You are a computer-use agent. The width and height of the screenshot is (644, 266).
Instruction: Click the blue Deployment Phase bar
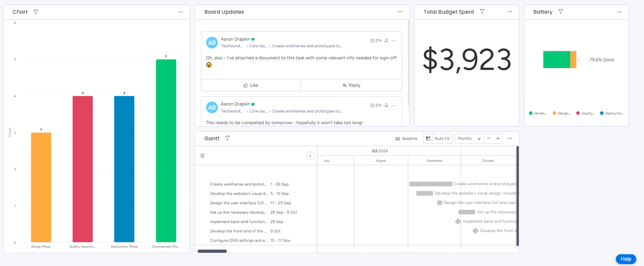[124, 169]
